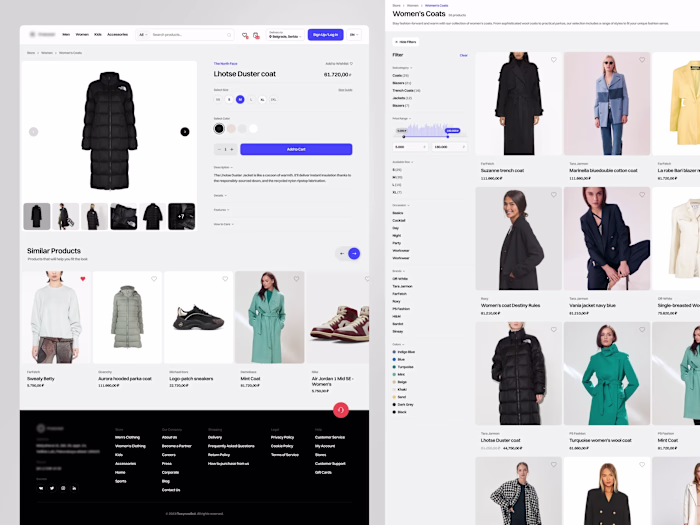Favorite the Logo-patch sneakers
The image size is (700, 525).
coord(225,279)
